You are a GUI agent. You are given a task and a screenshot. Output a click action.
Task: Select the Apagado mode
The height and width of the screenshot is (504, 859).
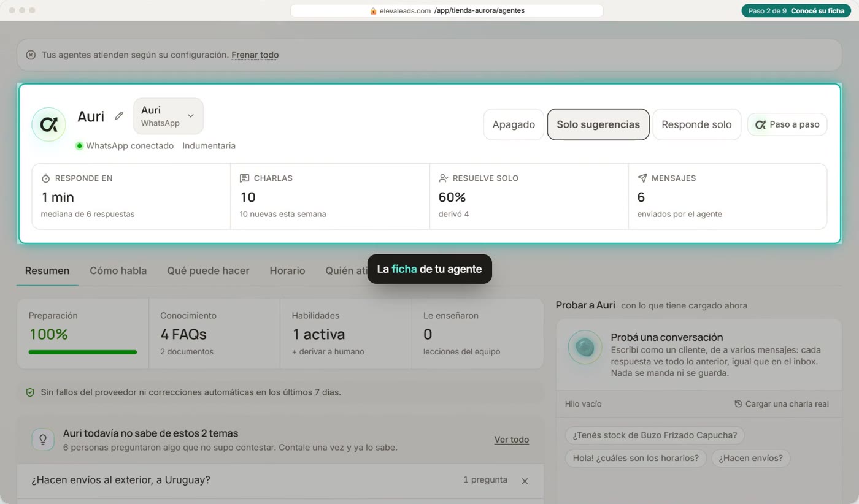pyautogui.click(x=514, y=124)
